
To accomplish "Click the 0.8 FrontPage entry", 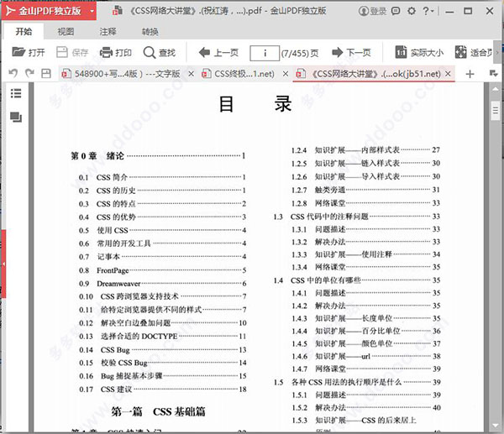I will [x=163, y=270].
